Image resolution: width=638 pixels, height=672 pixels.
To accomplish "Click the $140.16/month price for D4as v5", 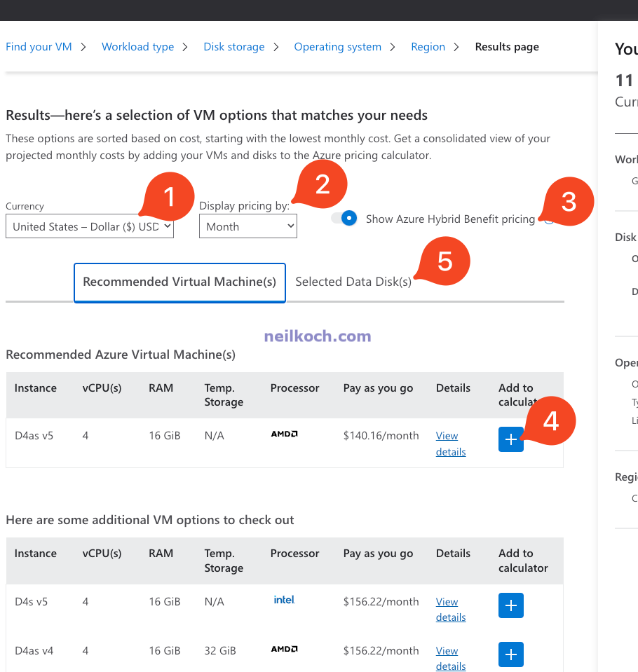I will click(x=381, y=435).
